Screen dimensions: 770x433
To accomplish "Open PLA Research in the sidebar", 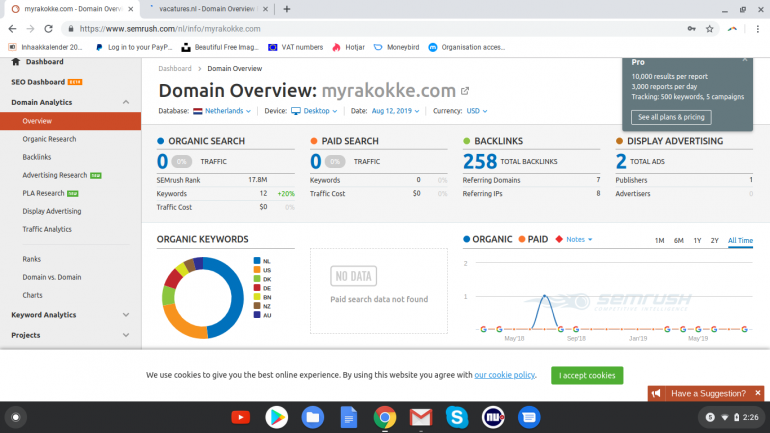I will tap(43, 193).
